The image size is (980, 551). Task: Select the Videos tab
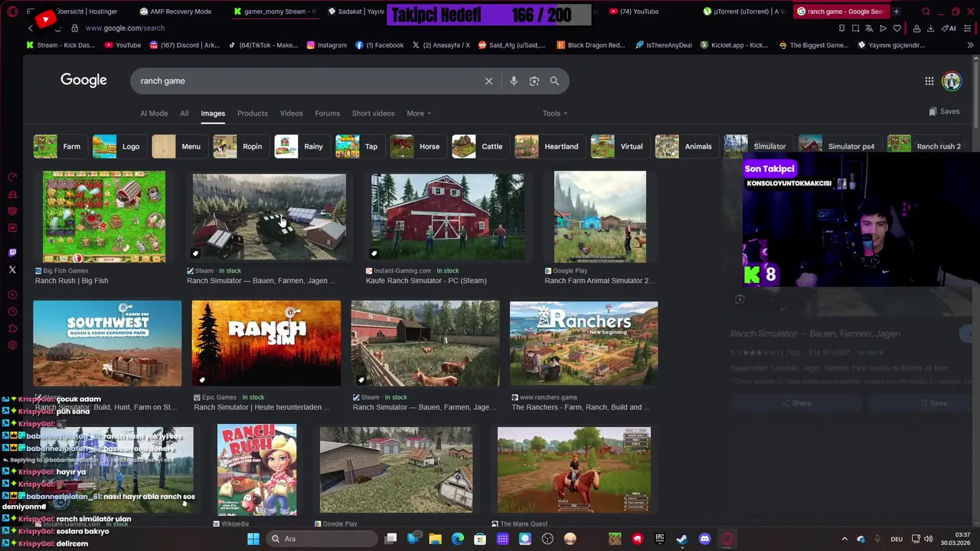291,113
